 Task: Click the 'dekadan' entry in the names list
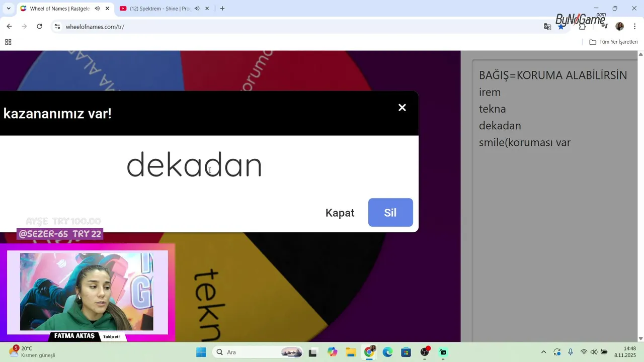point(500,126)
